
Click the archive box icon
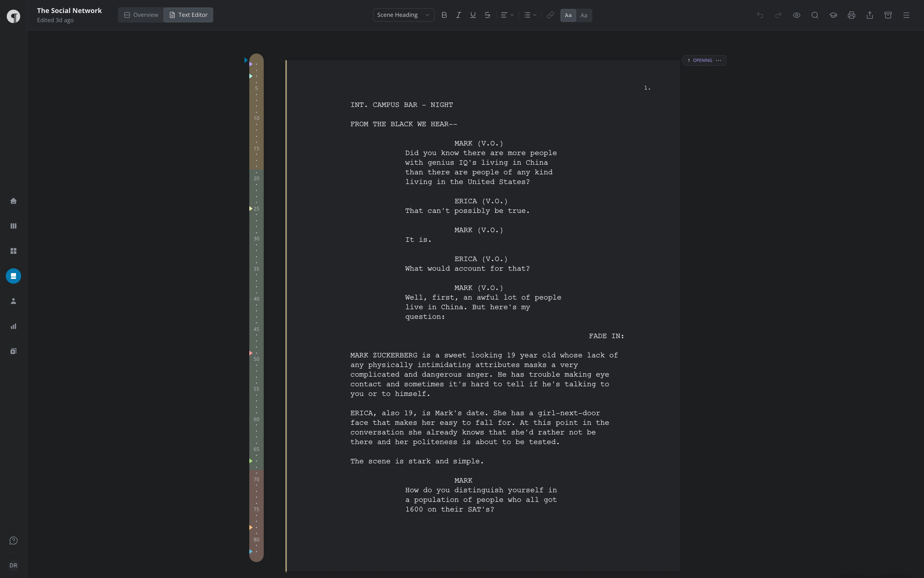click(x=888, y=15)
